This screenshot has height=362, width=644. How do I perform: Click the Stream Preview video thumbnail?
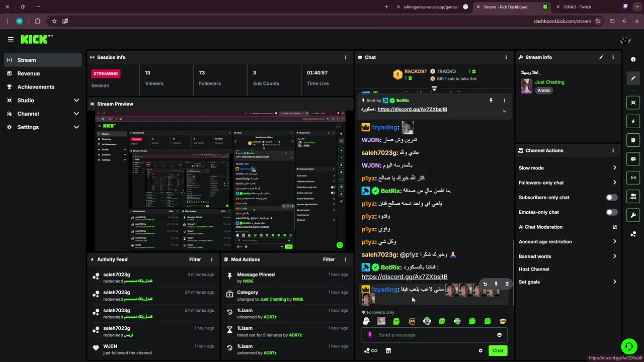click(220, 180)
